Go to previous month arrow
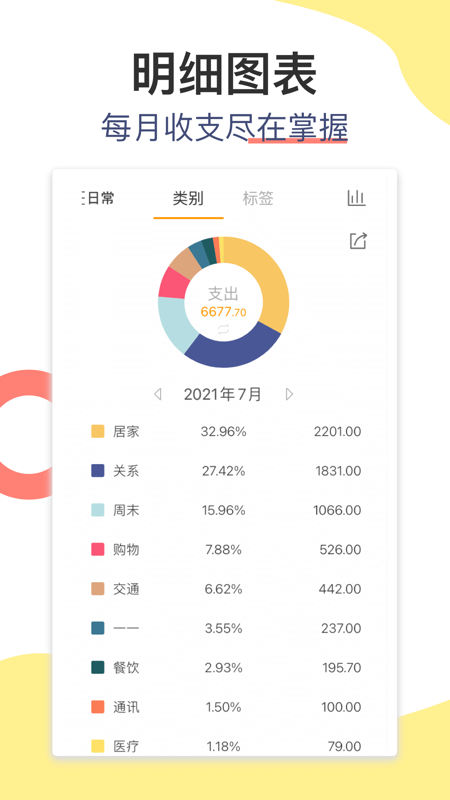This screenshot has width=450, height=800. 158,394
